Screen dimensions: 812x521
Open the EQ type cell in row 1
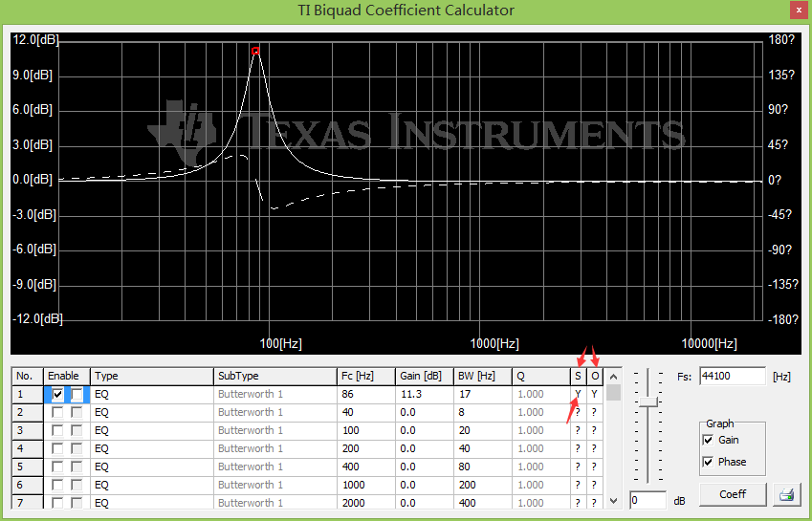[x=152, y=394]
